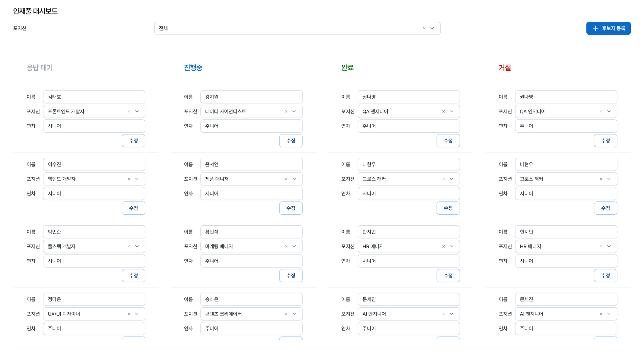The image size is (644, 362).
Task: Open the 프론트엔드 개발자 position dropdown
Action: tap(137, 112)
